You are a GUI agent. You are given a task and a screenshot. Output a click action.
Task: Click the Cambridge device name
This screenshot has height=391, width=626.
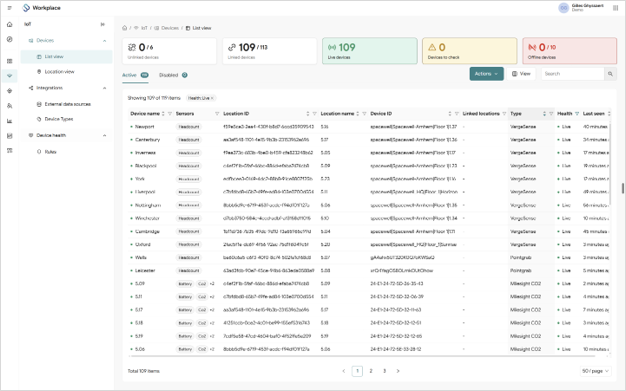click(x=147, y=232)
